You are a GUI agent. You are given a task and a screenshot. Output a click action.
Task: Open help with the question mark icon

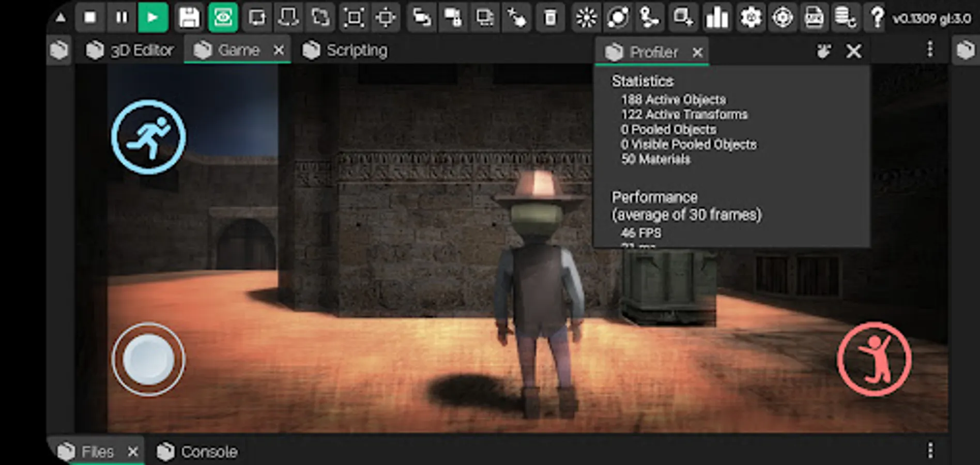coord(877,18)
